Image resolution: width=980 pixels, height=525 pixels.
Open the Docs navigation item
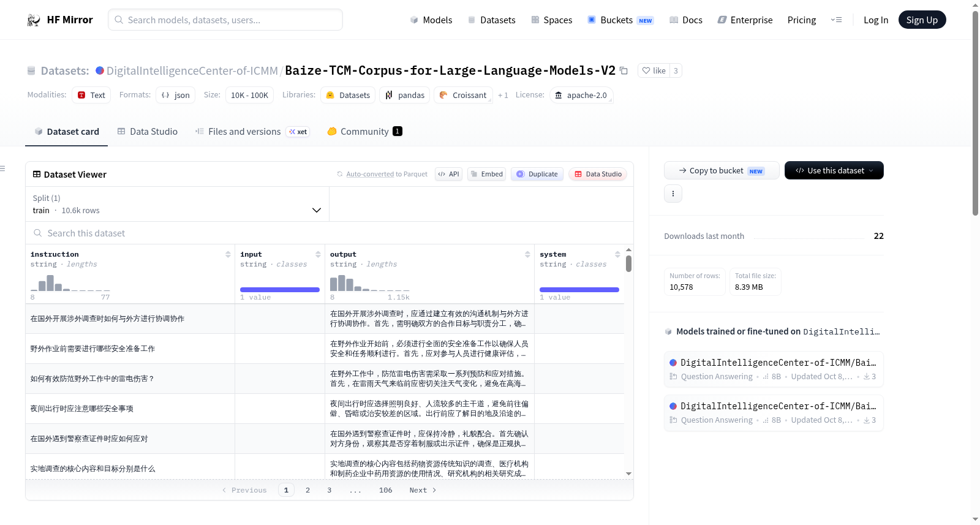coord(685,20)
